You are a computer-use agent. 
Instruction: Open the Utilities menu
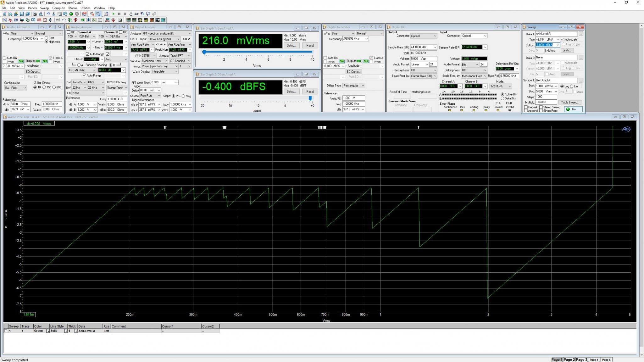[85, 8]
